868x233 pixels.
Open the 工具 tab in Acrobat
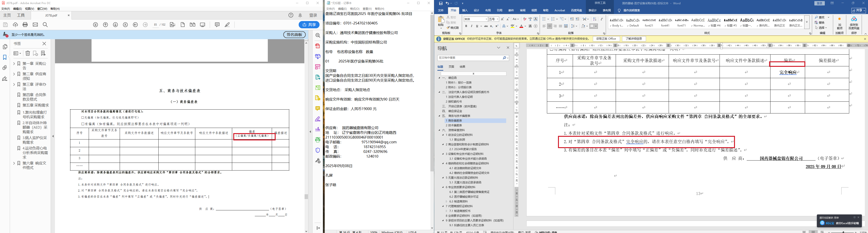pos(21,15)
